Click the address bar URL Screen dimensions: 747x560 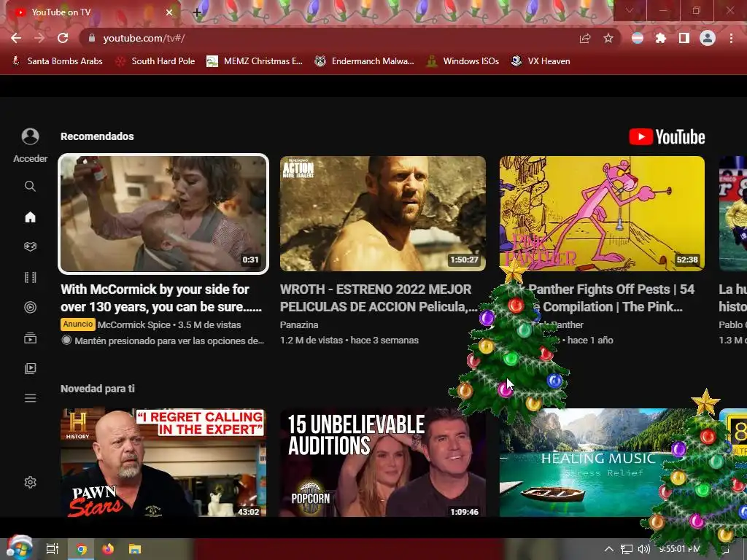tap(144, 38)
